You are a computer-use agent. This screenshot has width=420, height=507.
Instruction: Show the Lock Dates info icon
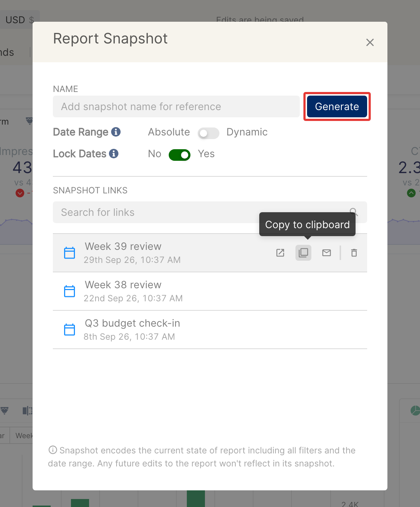[114, 154]
